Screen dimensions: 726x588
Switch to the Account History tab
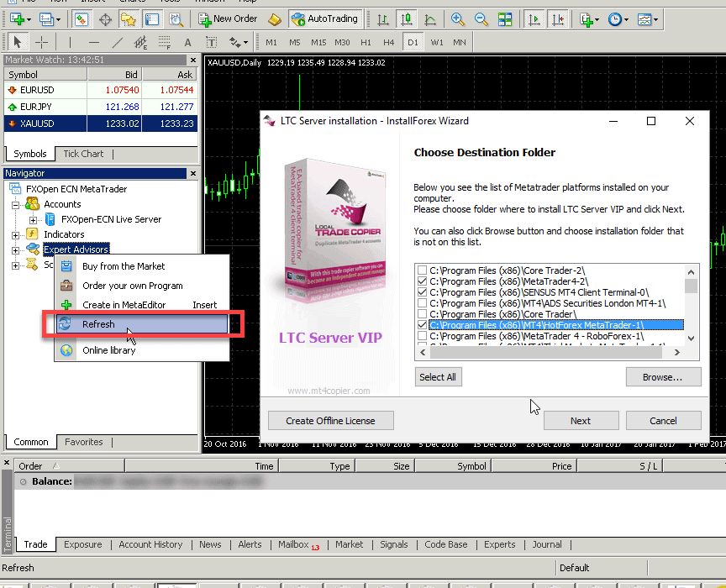(x=150, y=544)
